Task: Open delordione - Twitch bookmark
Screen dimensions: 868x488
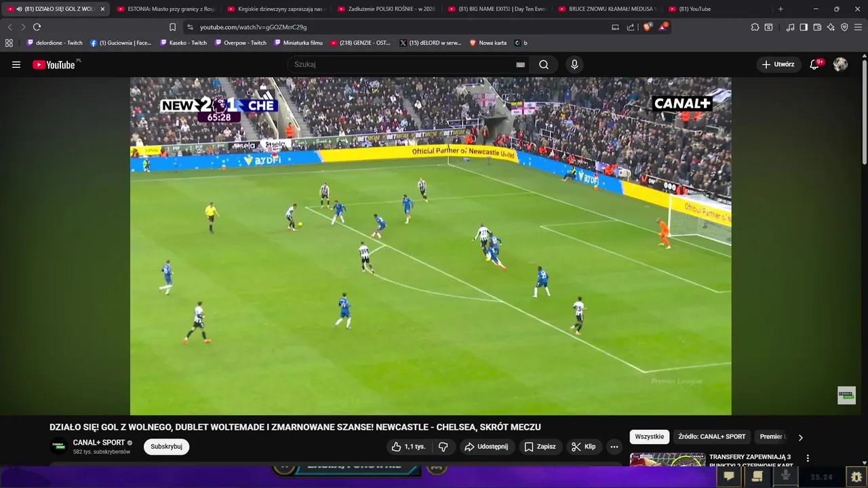Action: tap(54, 43)
